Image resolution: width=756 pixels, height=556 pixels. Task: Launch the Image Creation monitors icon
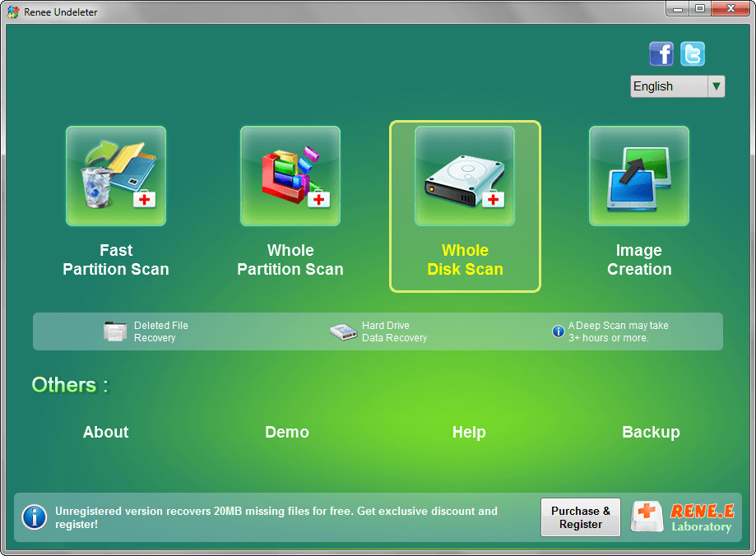click(x=639, y=176)
